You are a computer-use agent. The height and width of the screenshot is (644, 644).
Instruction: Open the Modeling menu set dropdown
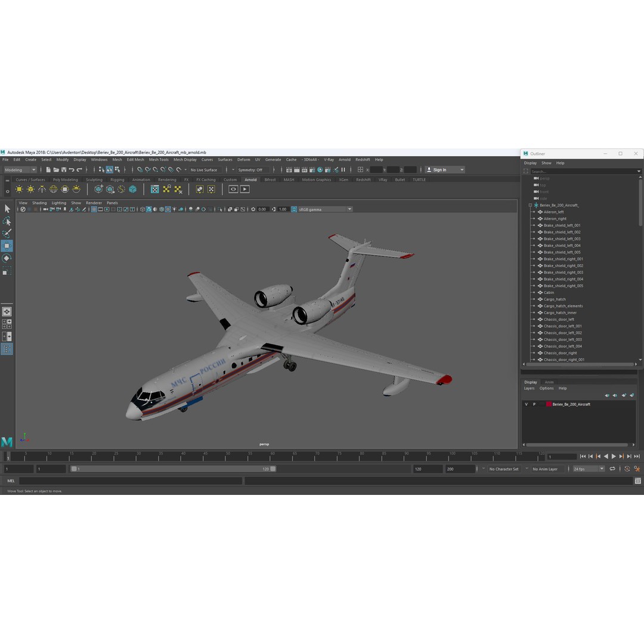point(20,169)
